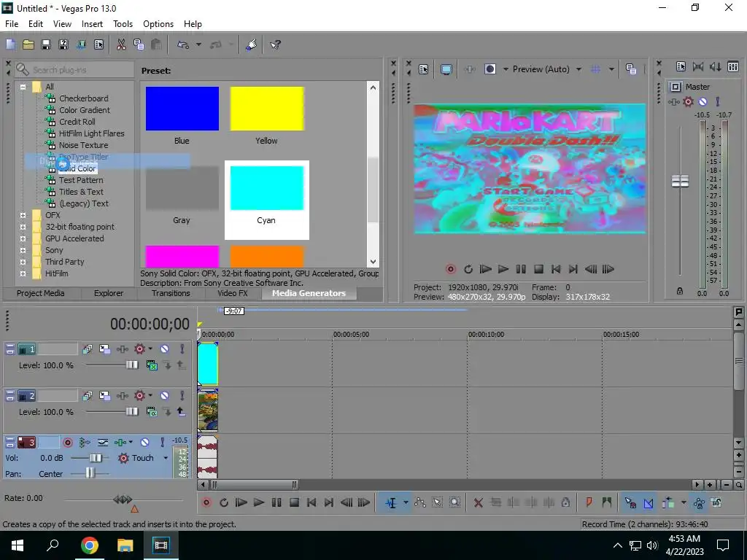Select the Normal Edit Tool icon
The width and height of the screenshot is (747, 560).
coord(391,502)
